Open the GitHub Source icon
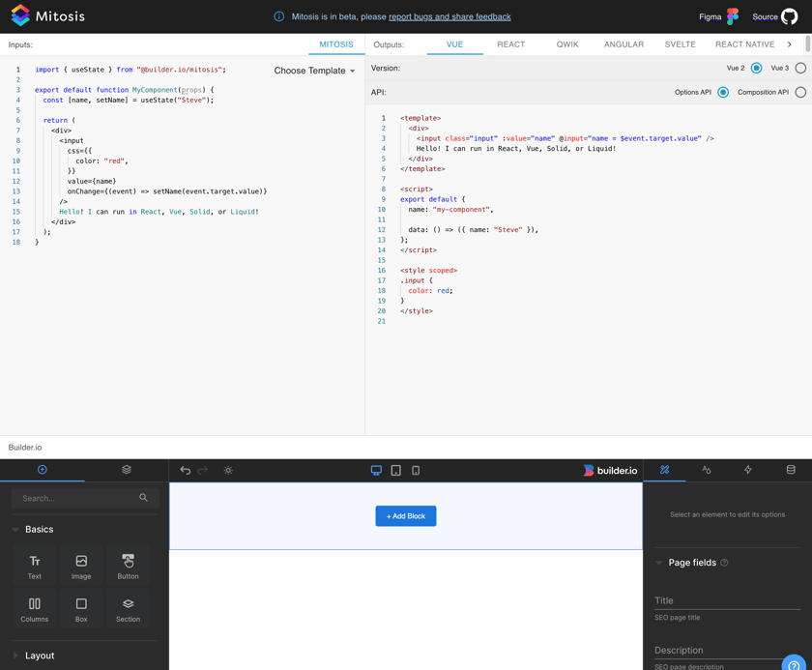The width and height of the screenshot is (812, 670). click(789, 16)
